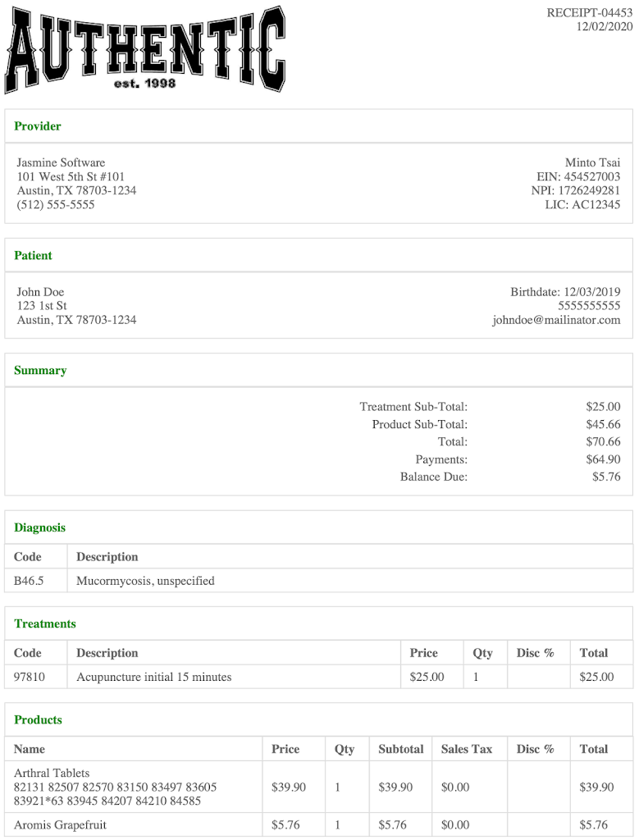Viewport: 639px width, 840px height.
Task: Click the NPI: 1726249281 line
Action: [576, 190]
